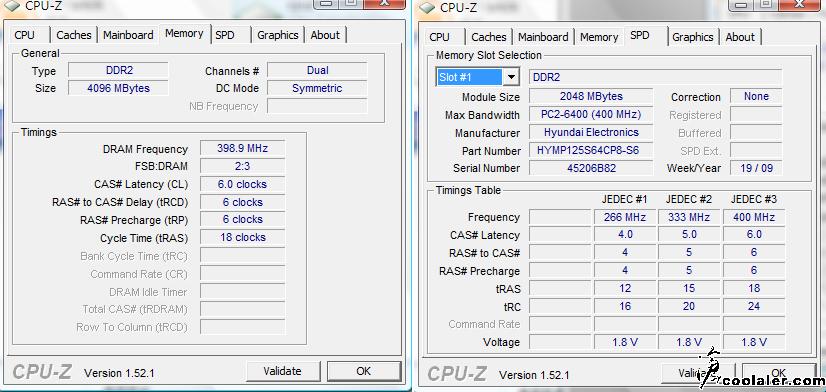
Task: Click Validate button in left window
Action: (x=282, y=371)
